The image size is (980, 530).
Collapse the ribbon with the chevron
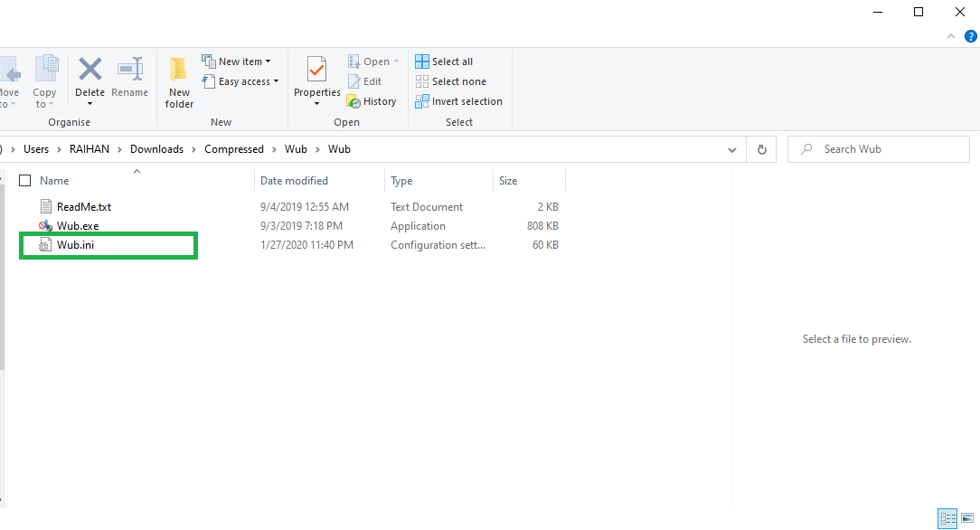[x=951, y=36]
